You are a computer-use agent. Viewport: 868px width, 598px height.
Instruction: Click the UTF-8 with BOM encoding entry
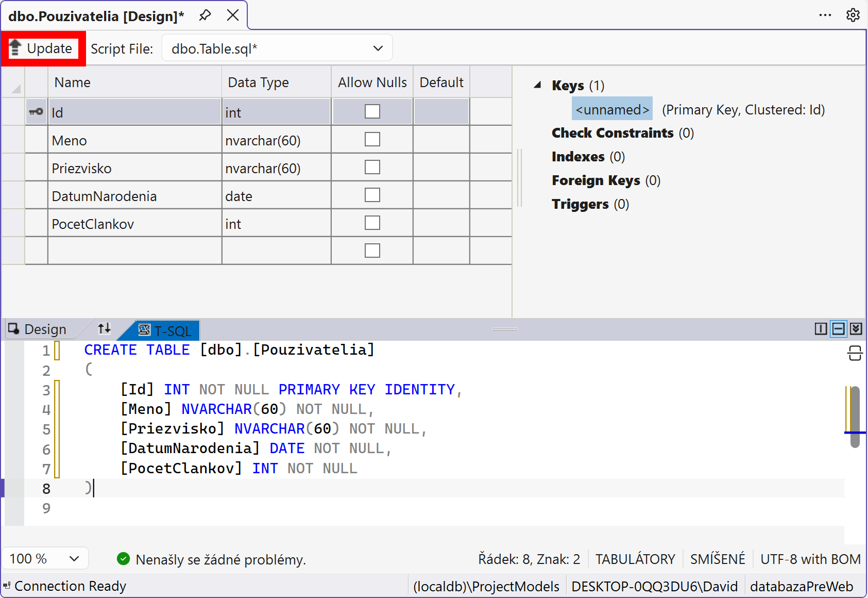(x=810, y=559)
